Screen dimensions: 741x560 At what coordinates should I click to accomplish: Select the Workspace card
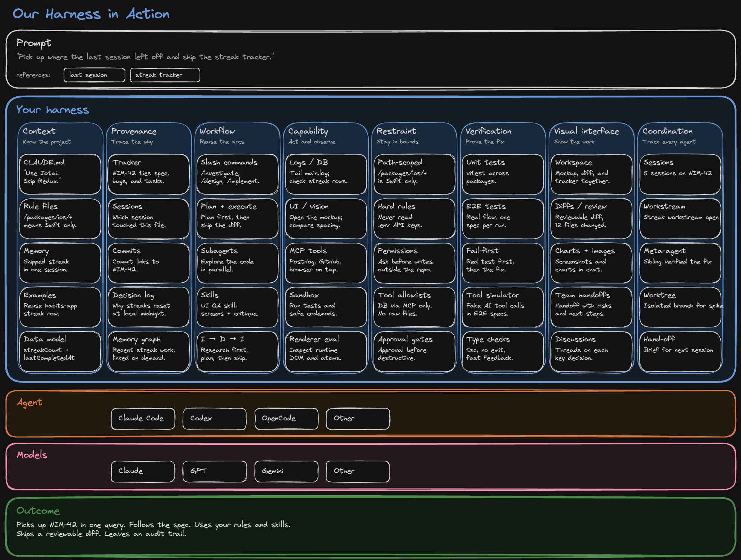592,174
